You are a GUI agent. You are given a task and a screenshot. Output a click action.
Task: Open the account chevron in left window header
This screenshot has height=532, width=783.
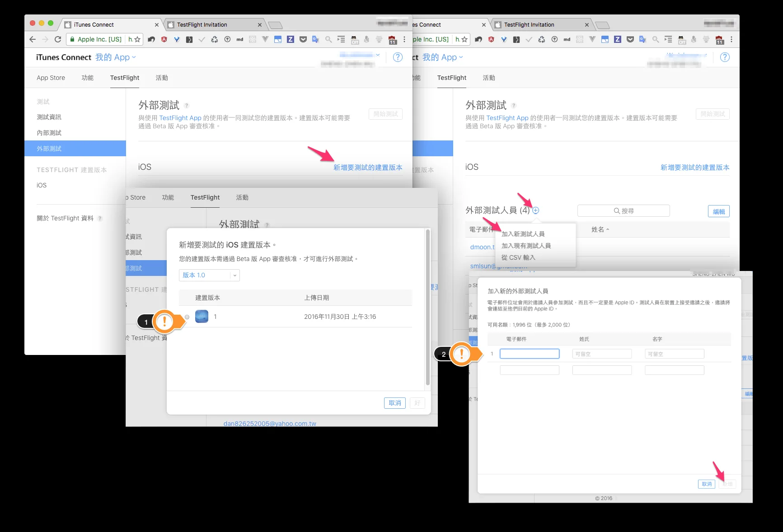(x=378, y=55)
